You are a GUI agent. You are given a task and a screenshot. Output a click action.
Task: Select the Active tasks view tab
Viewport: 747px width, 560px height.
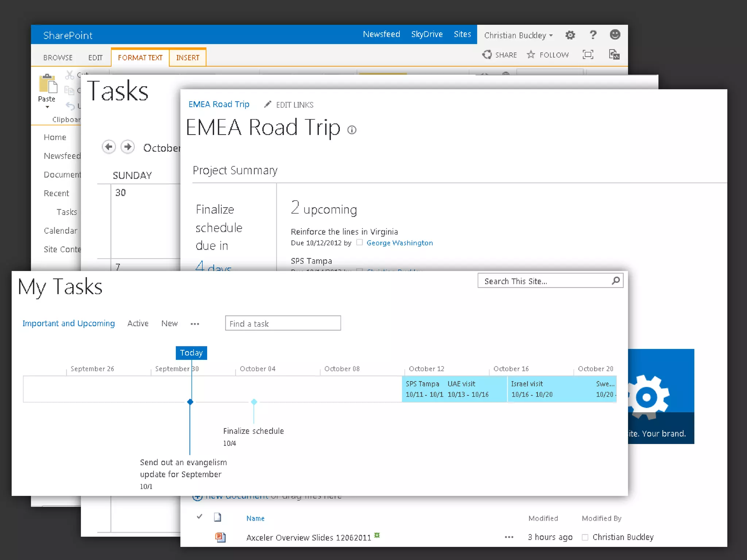pos(138,323)
